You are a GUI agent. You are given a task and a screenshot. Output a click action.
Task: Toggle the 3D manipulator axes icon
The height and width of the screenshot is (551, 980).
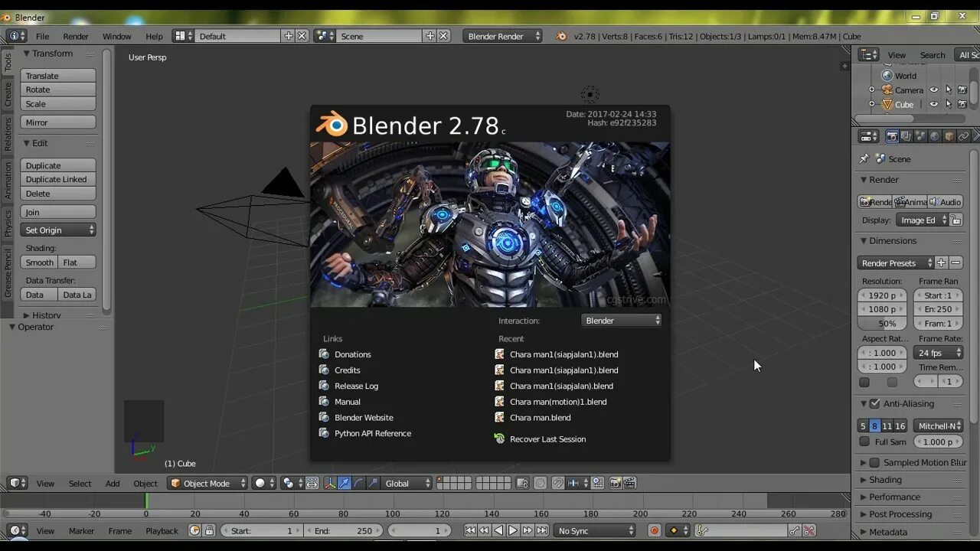pyautogui.click(x=330, y=483)
